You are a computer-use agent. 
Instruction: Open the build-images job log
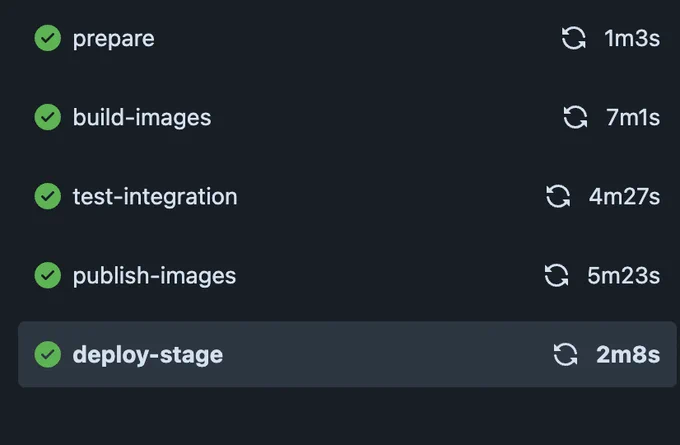pyautogui.click(x=142, y=118)
